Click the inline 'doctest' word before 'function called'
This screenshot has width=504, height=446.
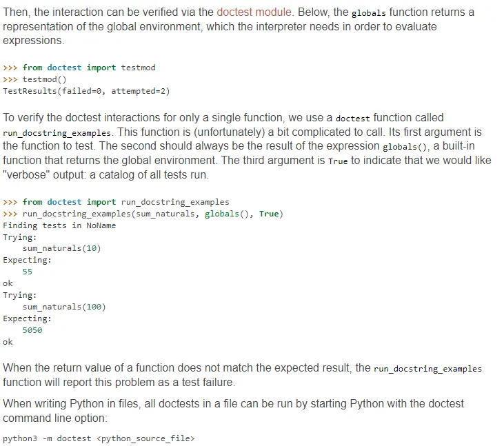(352, 119)
